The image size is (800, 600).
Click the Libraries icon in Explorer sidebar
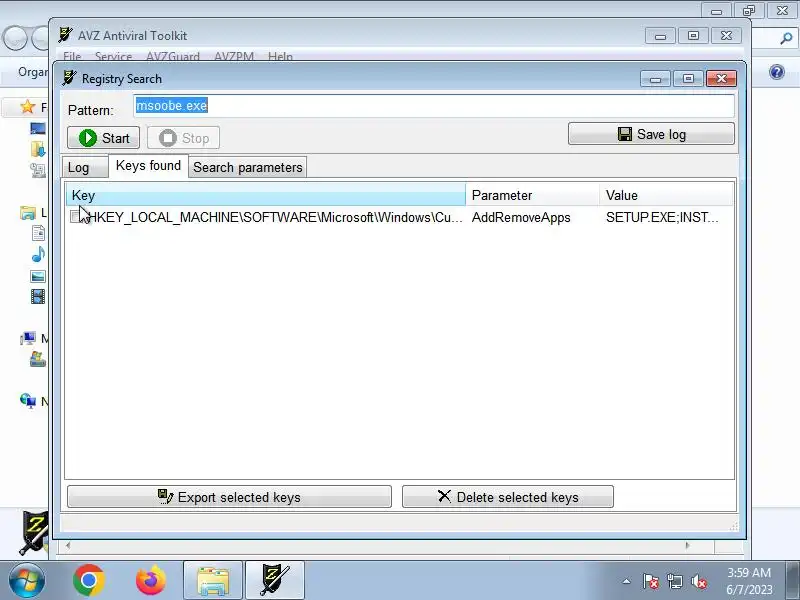pyautogui.click(x=28, y=212)
